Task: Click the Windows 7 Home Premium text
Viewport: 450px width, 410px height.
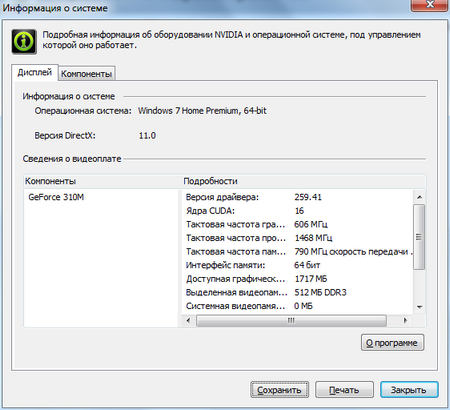Action: click(x=202, y=111)
